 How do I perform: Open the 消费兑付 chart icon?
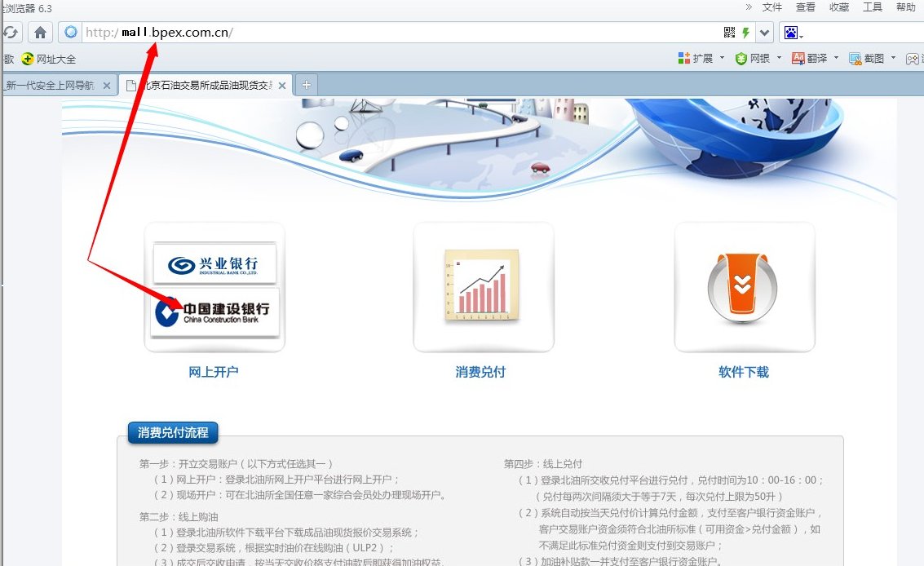coord(483,285)
